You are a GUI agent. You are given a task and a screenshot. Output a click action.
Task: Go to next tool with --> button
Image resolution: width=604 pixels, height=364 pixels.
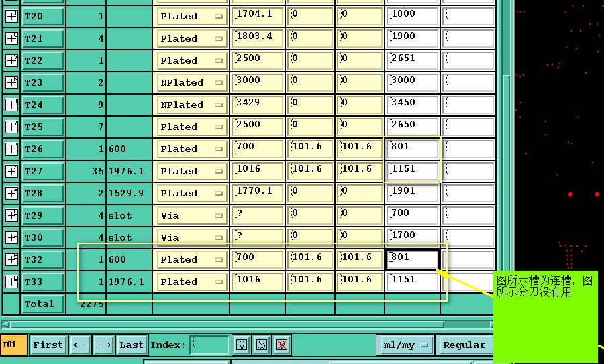[103, 345]
